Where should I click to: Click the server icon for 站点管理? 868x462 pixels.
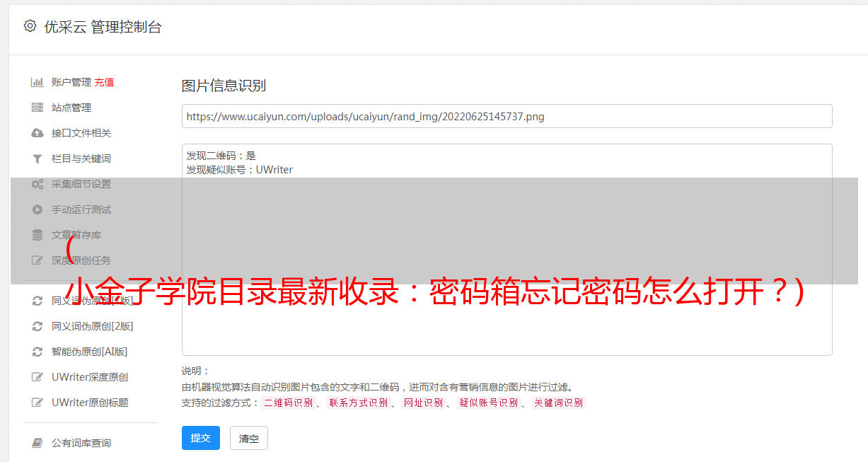point(37,108)
